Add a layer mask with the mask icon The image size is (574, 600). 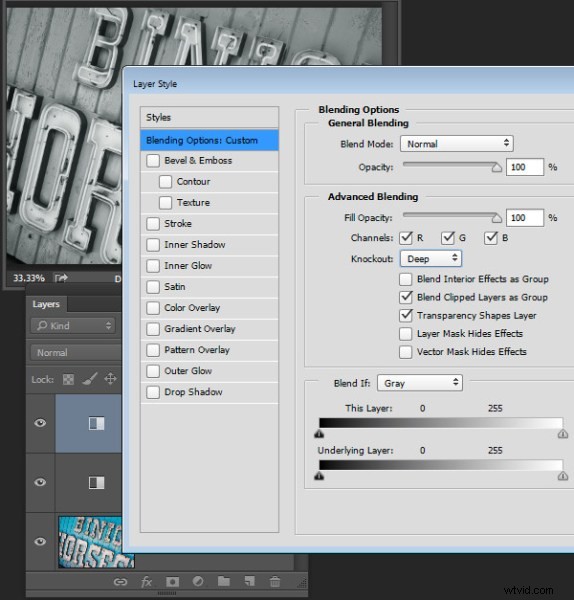point(172,582)
